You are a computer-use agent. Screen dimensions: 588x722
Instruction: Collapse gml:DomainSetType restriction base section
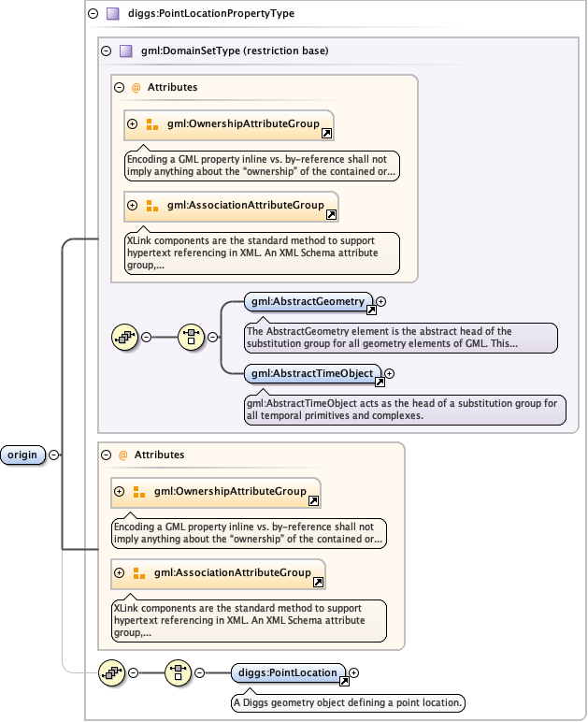click(x=106, y=51)
